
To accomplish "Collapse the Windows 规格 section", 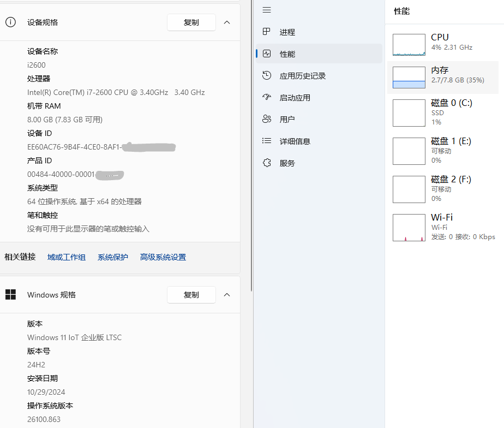I will [227, 295].
